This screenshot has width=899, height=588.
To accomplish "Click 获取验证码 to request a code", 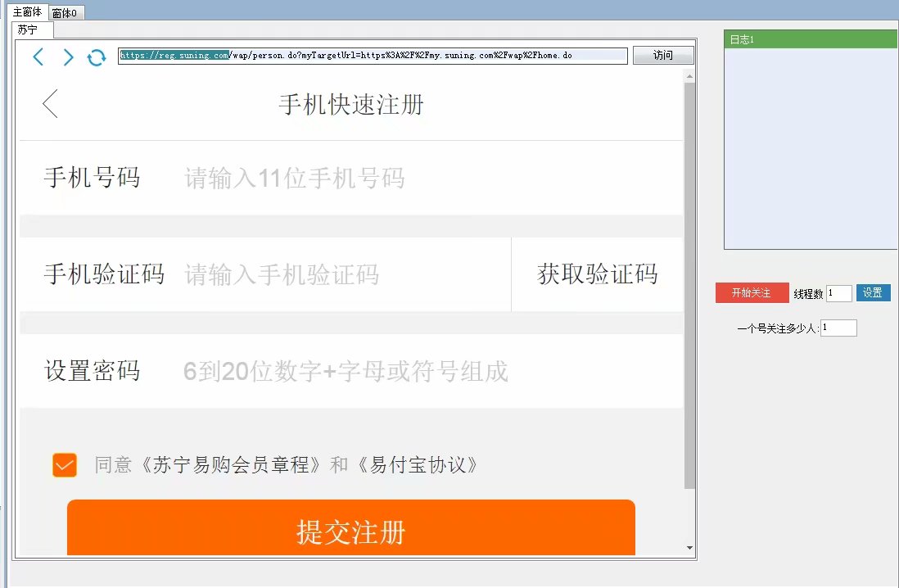I will [598, 274].
